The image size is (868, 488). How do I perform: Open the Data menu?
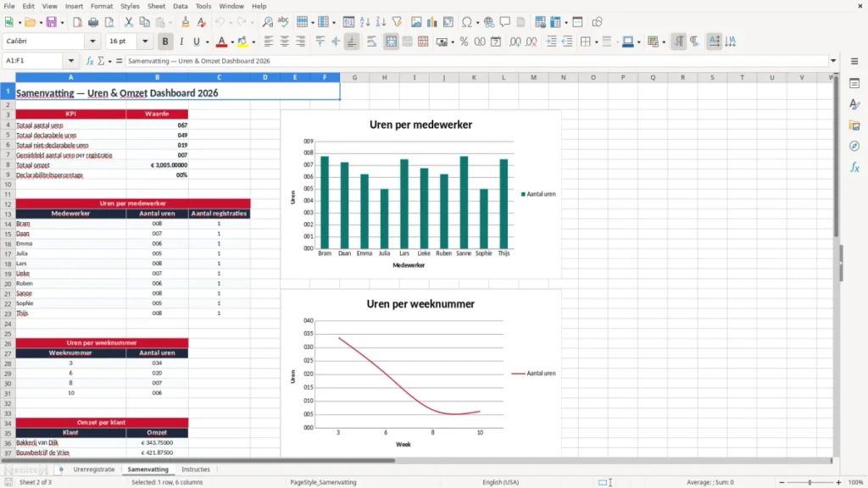(x=180, y=6)
